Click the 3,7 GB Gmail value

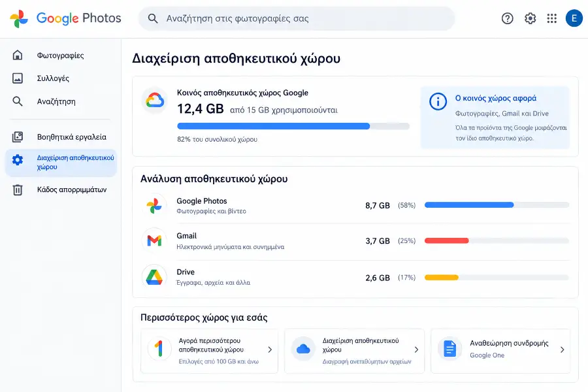[x=378, y=241]
